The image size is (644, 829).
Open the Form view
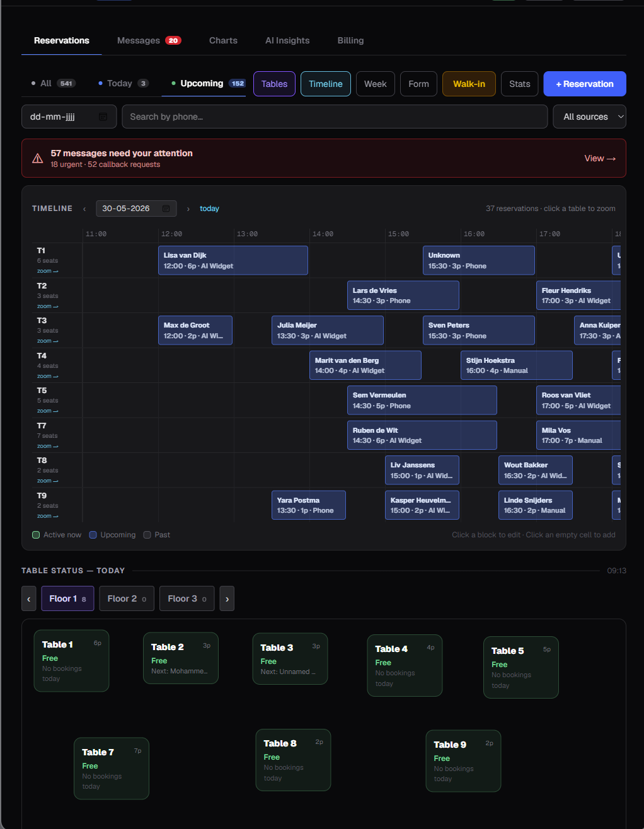click(x=418, y=84)
